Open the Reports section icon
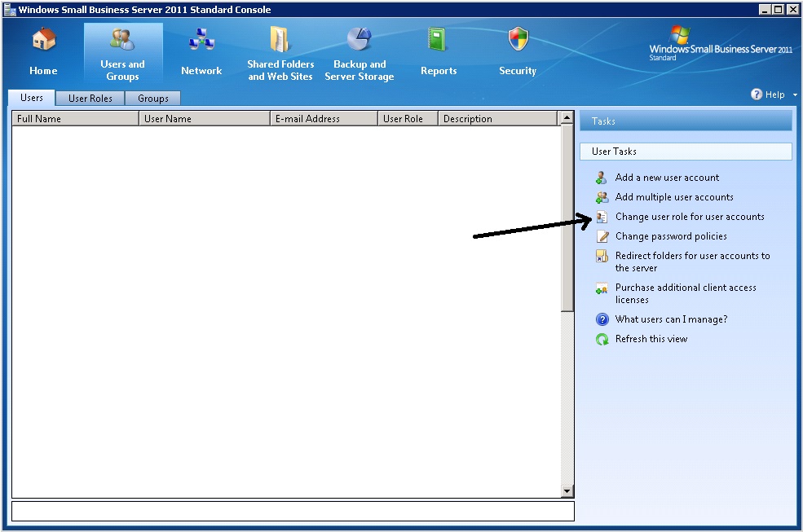Viewport: 803px width, 532px height. tap(439, 39)
